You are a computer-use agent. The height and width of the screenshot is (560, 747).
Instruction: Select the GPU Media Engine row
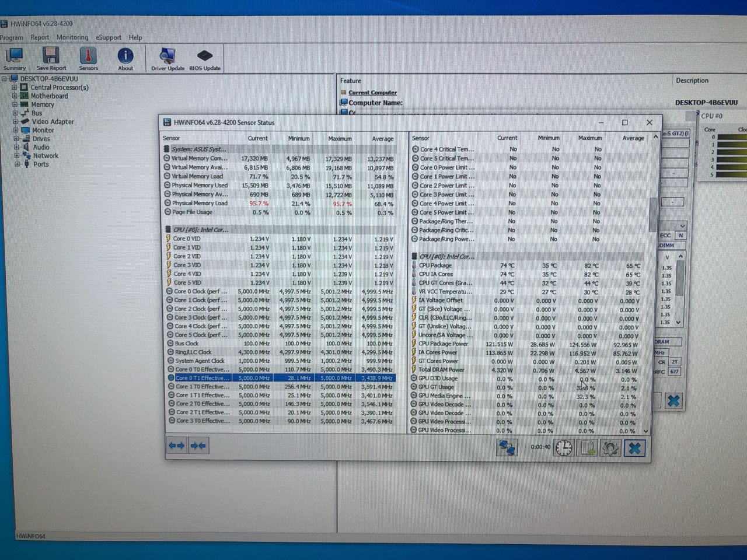coord(527,395)
